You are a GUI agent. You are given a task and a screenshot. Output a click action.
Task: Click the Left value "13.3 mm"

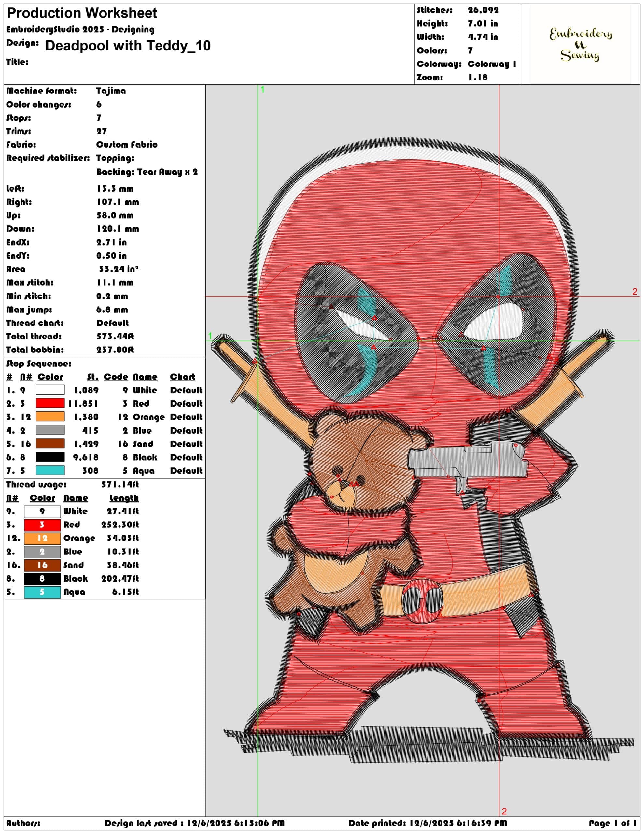click(115, 189)
